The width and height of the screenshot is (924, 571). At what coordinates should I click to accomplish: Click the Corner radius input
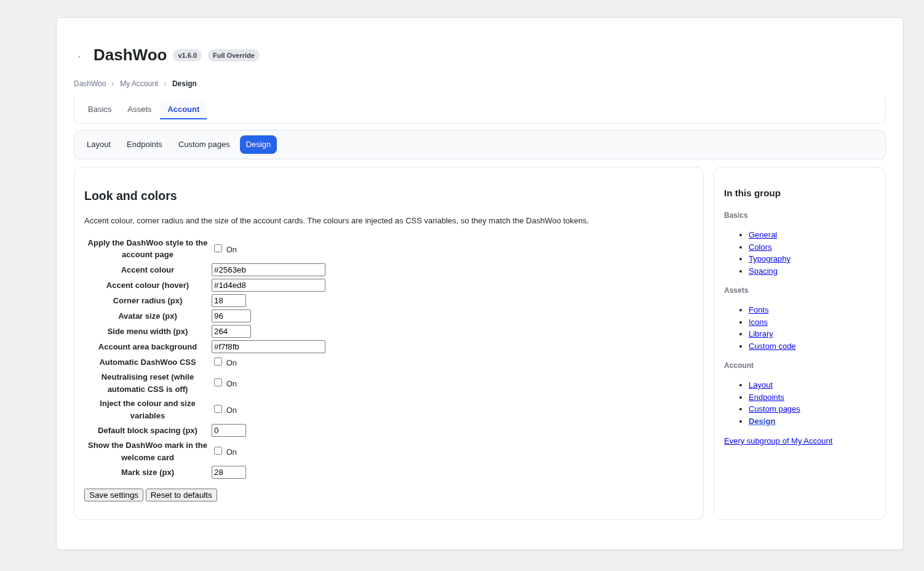click(x=229, y=301)
